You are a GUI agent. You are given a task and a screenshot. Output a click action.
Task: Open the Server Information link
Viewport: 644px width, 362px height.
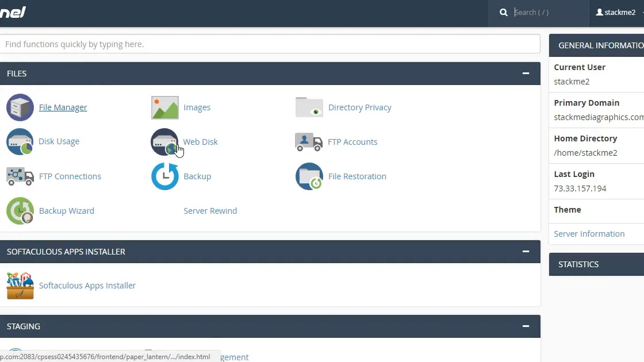[589, 234]
